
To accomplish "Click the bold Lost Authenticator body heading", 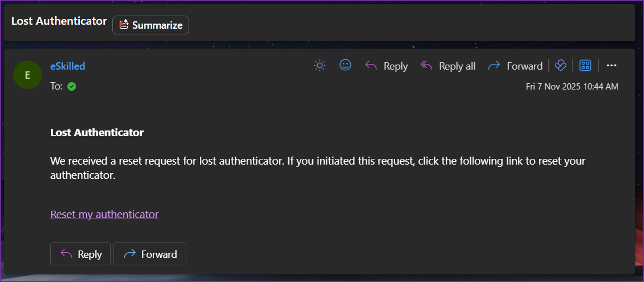I will tap(97, 132).
